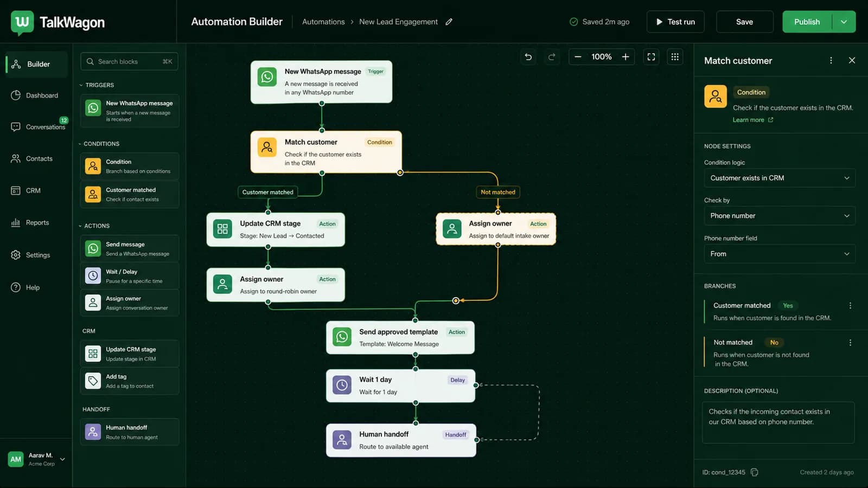Select Assign to round-robin owner node
The width and height of the screenshot is (868, 488).
pyautogui.click(x=276, y=285)
